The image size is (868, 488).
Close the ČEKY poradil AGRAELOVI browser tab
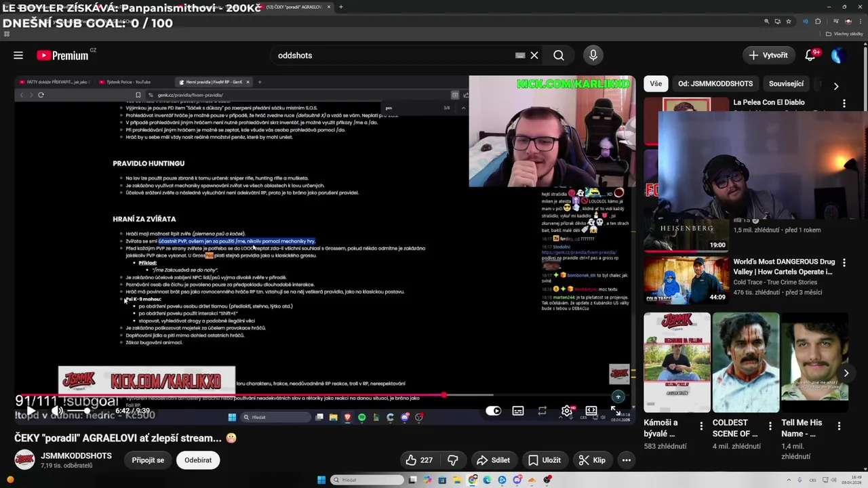pyautogui.click(x=329, y=7)
